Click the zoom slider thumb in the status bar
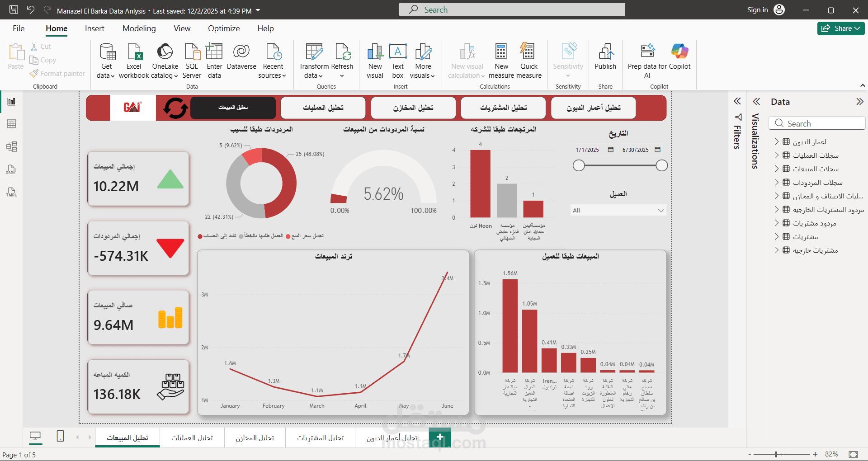868x461 pixels. click(x=776, y=454)
